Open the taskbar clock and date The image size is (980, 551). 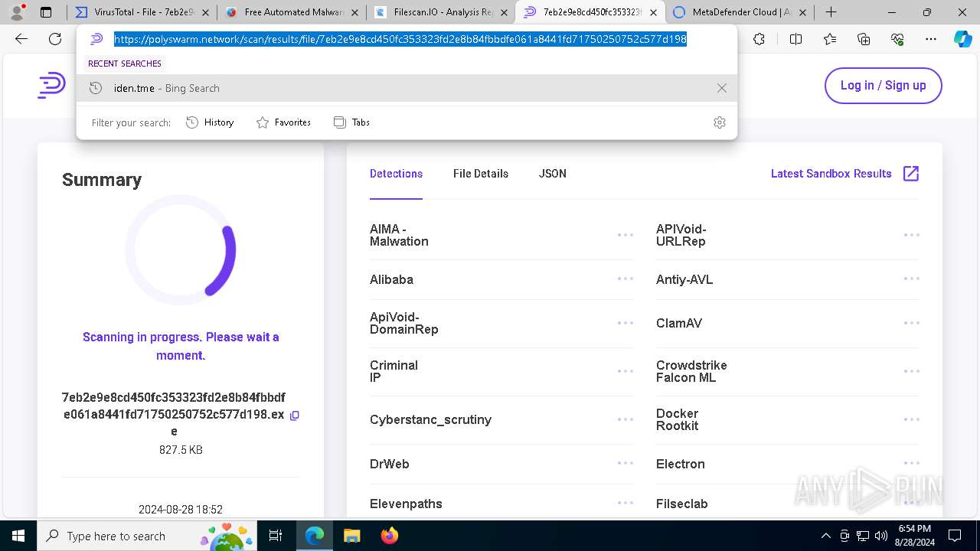pyautogui.click(x=915, y=536)
